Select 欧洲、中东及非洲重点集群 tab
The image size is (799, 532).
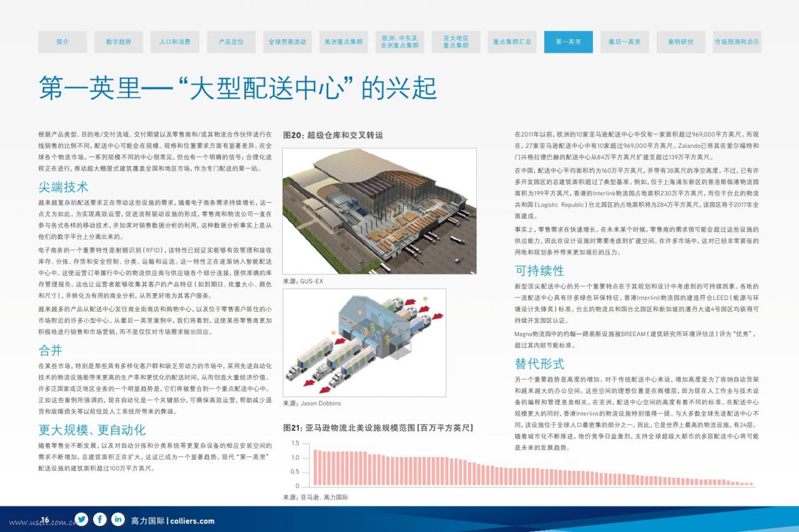click(x=399, y=42)
